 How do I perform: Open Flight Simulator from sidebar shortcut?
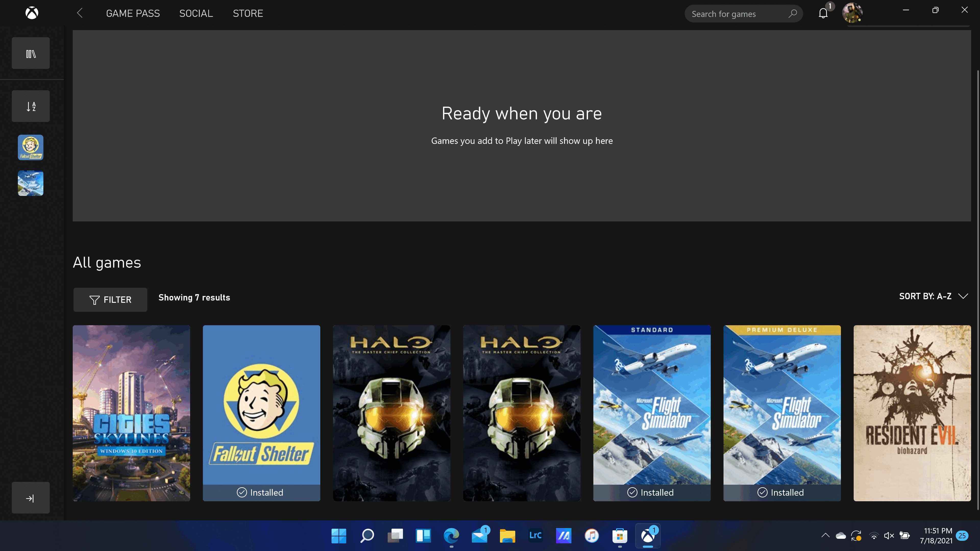pyautogui.click(x=30, y=183)
